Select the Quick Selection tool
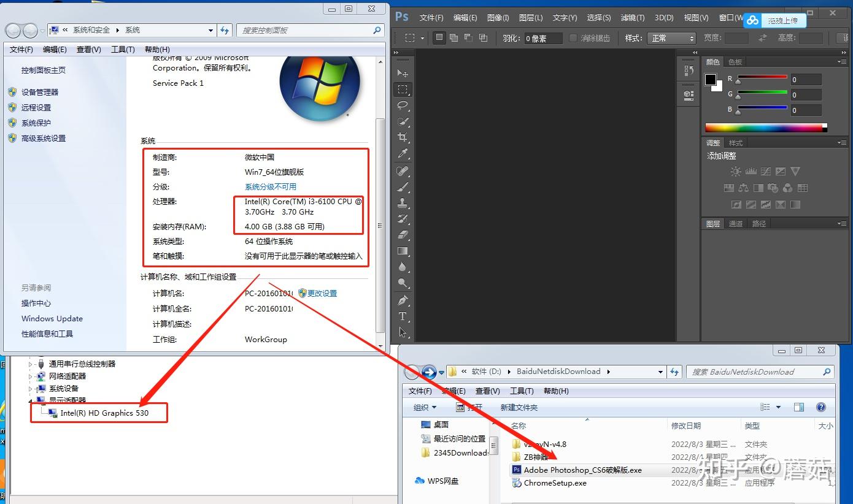The width and height of the screenshot is (853, 504). click(x=403, y=121)
